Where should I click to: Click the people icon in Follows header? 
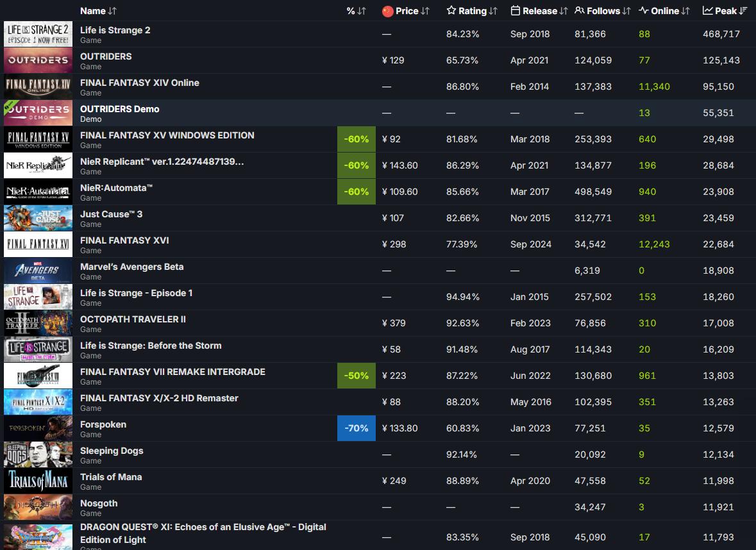coord(580,11)
